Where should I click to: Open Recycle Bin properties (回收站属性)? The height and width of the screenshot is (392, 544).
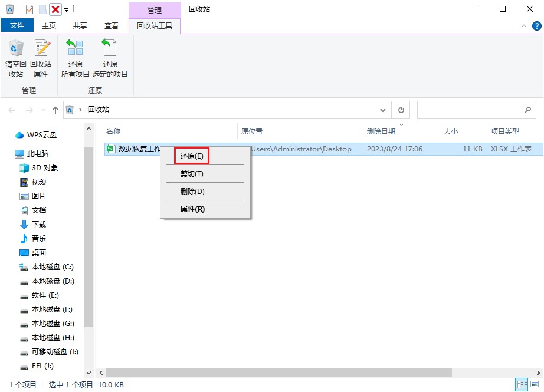[41, 58]
